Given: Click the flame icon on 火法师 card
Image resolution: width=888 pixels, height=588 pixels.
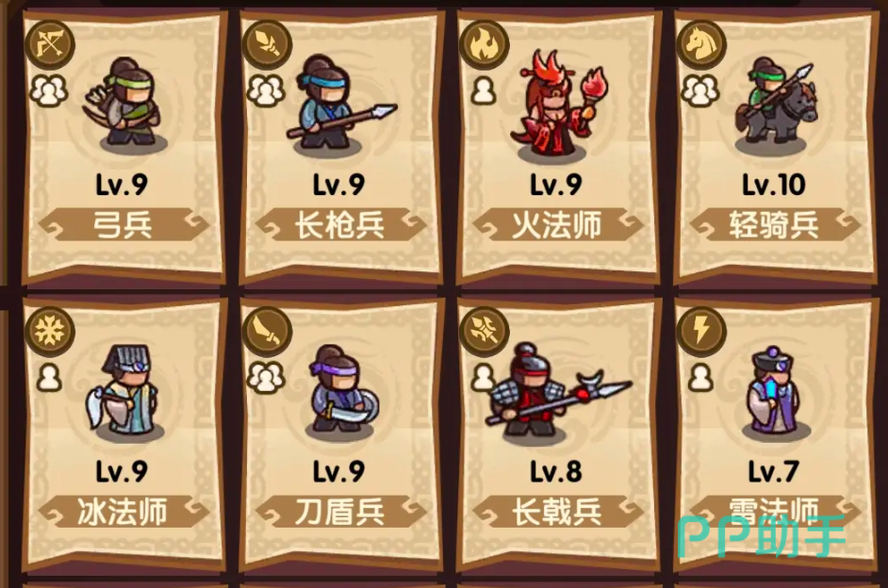Looking at the screenshot, I should (484, 44).
